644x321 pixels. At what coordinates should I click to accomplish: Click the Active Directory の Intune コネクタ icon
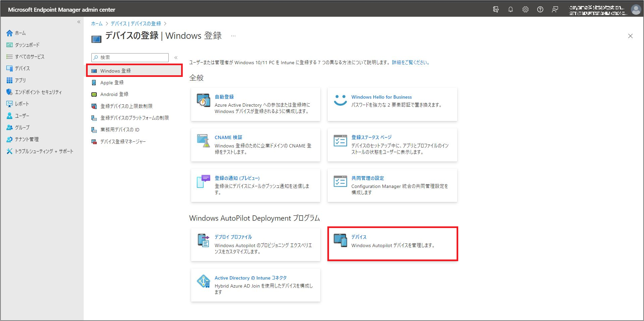(x=203, y=281)
